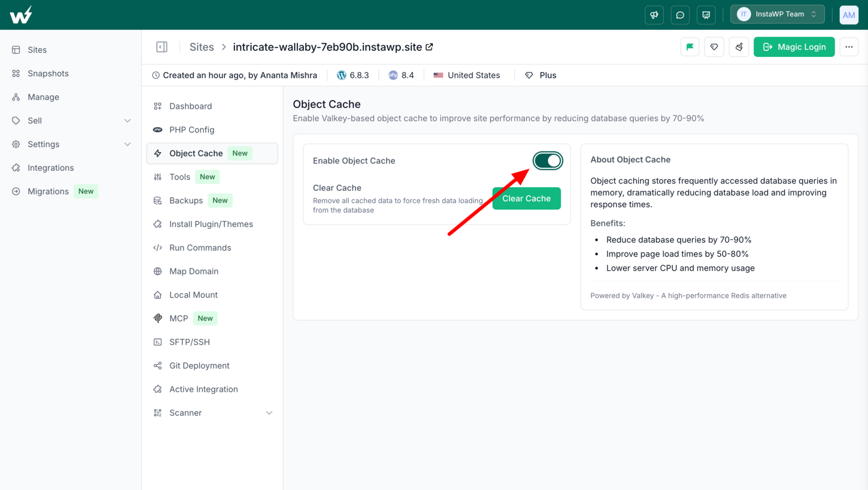
Task: Click the Magic Login button
Action: (x=794, y=47)
